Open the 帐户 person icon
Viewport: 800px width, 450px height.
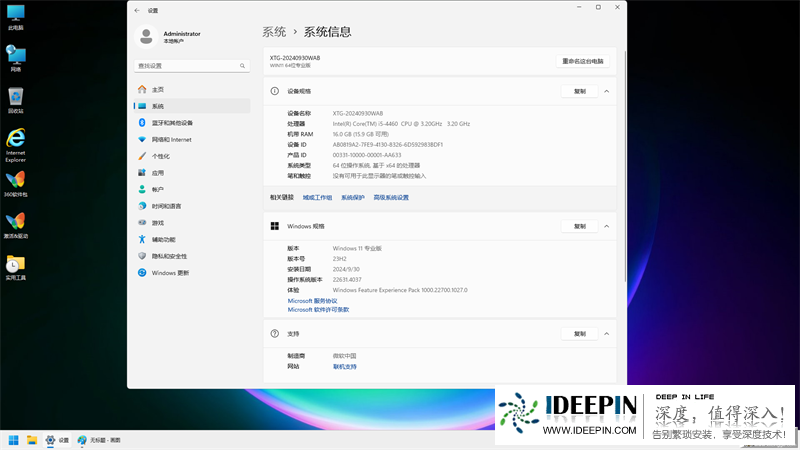tap(142, 189)
